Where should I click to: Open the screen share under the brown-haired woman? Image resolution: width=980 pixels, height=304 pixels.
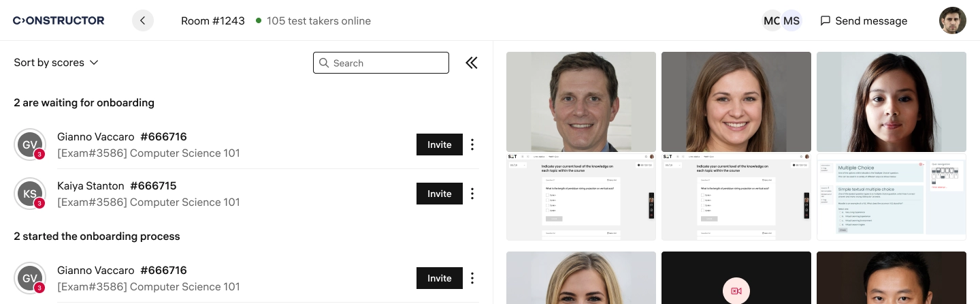pyautogui.click(x=736, y=197)
